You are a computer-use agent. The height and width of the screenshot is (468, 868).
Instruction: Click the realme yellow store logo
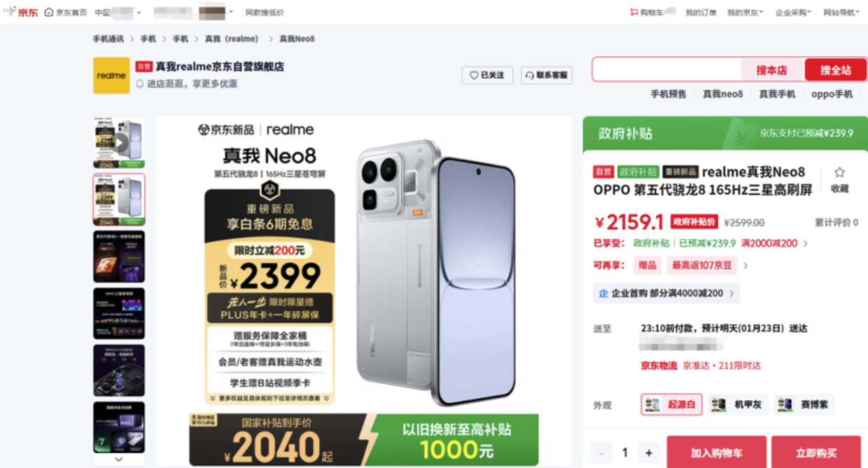(111, 75)
